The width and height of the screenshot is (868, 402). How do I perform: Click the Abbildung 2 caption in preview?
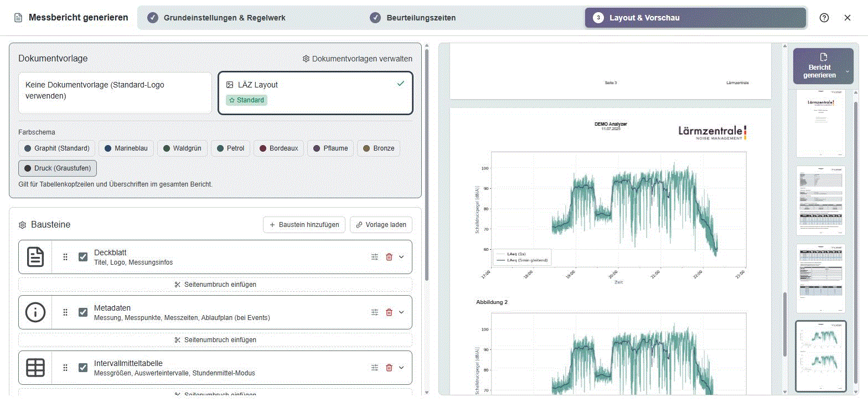click(492, 302)
